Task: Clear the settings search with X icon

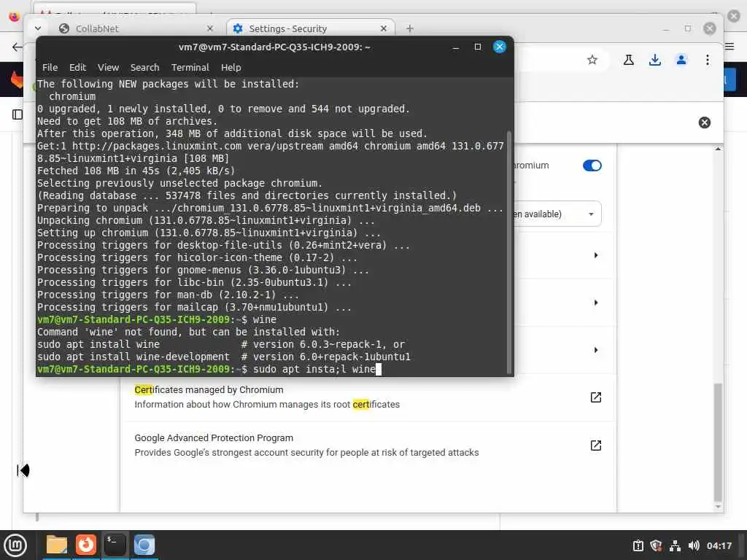Action: [704, 122]
